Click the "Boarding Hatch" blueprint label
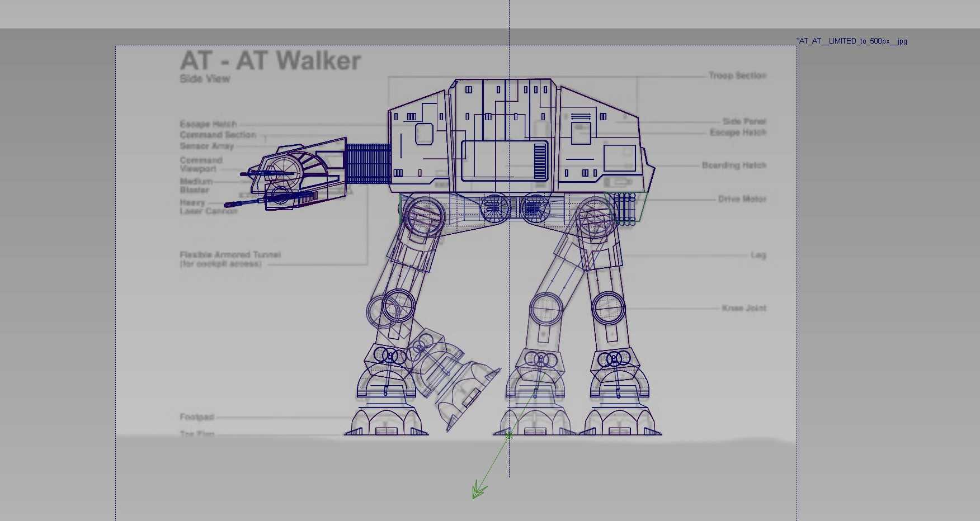Screen dimensions: 980x521 click(x=734, y=165)
